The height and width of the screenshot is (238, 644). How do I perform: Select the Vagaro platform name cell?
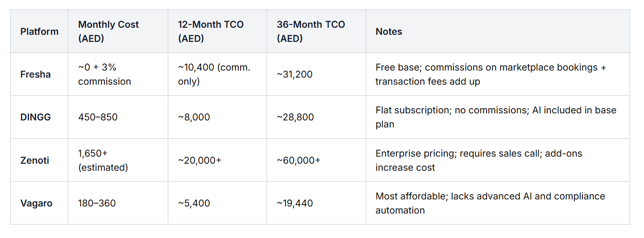click(36, 203)
